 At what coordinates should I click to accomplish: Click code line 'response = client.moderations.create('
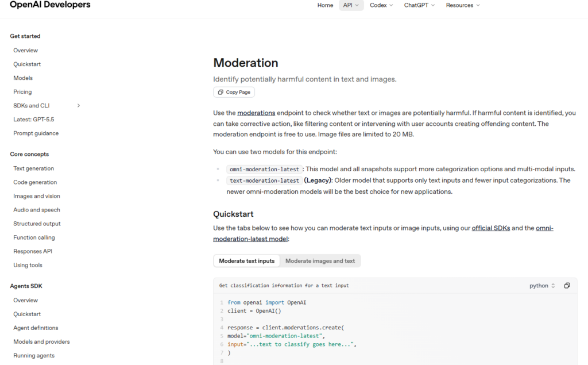286,328
